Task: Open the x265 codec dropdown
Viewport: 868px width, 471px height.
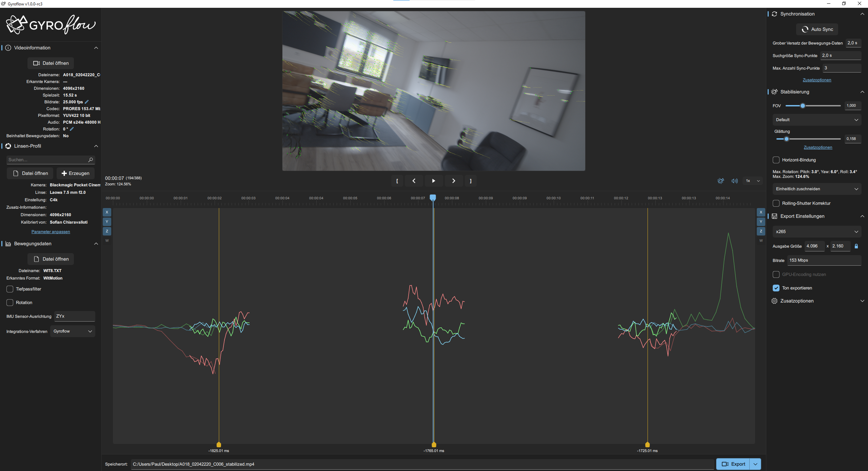Action: point(816,231)
